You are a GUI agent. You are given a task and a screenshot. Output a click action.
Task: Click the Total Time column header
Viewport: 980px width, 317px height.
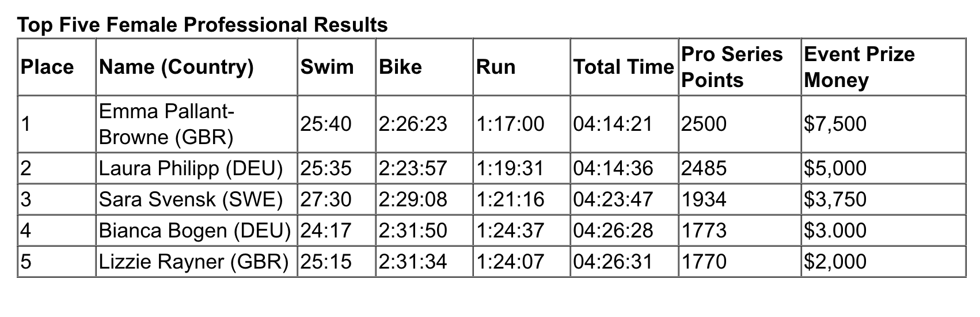click(x=624, y=67)
